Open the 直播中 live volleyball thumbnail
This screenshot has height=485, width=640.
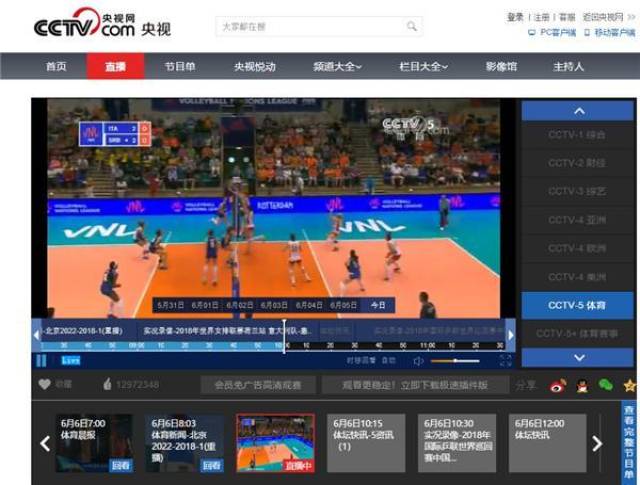click(x=276, y=443)
